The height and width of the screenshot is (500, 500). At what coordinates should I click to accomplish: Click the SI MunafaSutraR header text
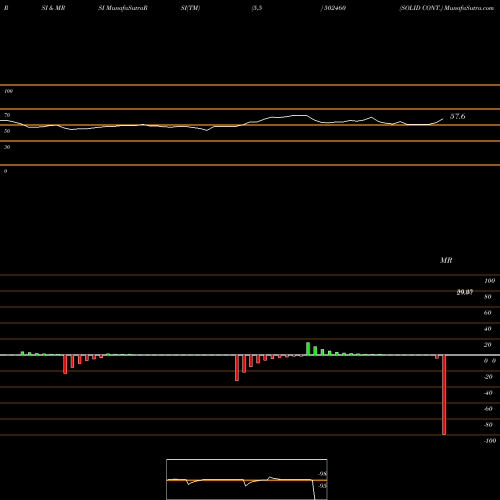[x=123, y=8]
